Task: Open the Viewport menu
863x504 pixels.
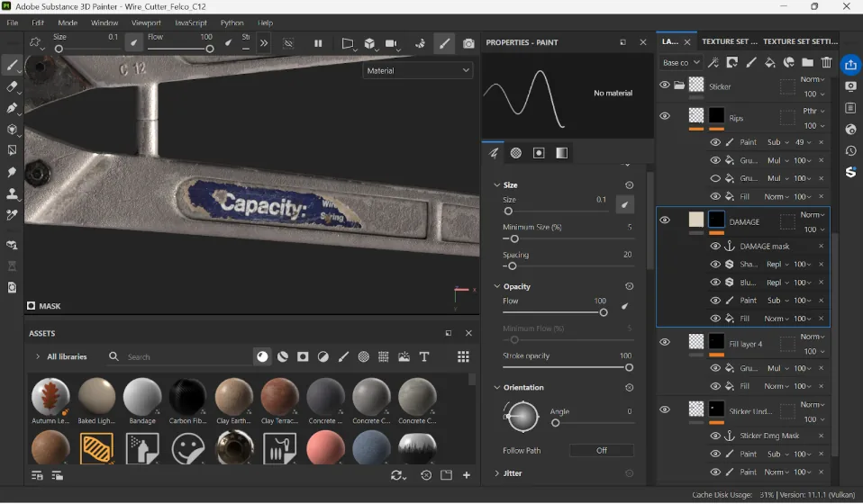Action: pos(146,22)
